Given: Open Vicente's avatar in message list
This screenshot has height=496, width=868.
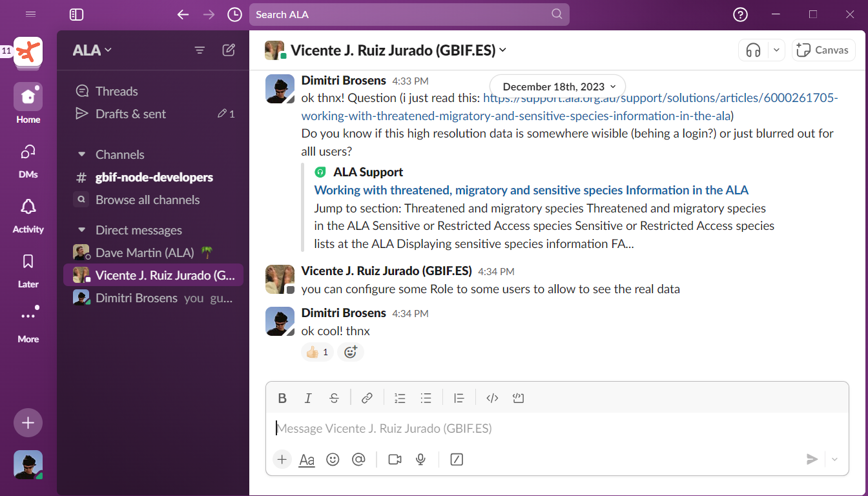Looking at the screenshot, I should click(280, 279).
